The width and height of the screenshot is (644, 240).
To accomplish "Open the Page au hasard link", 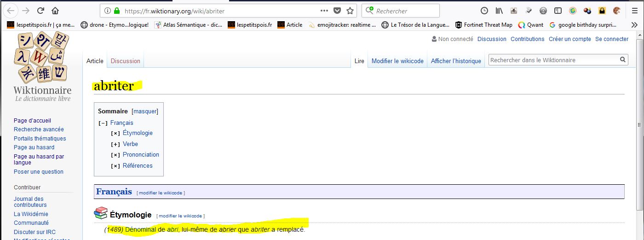I will 34,147.
